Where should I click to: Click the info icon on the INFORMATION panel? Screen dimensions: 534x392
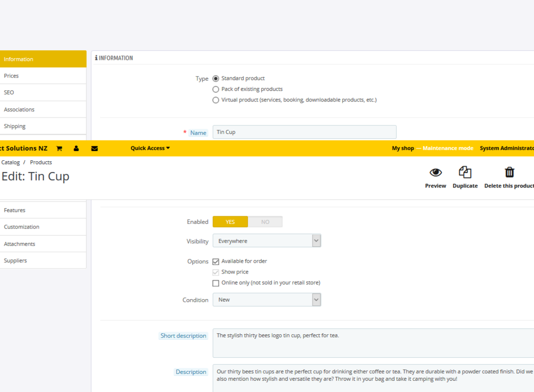click(96, 58)
